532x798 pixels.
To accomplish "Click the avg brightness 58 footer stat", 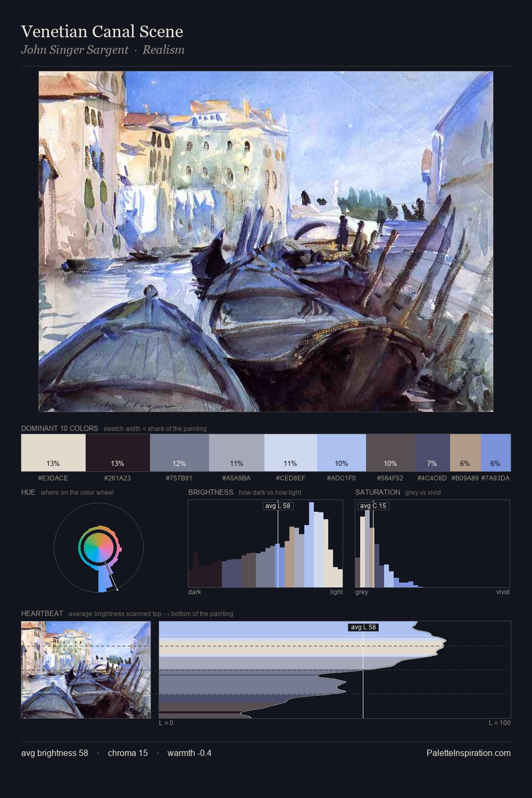I will pyautogui.click(x=55, y=753).
